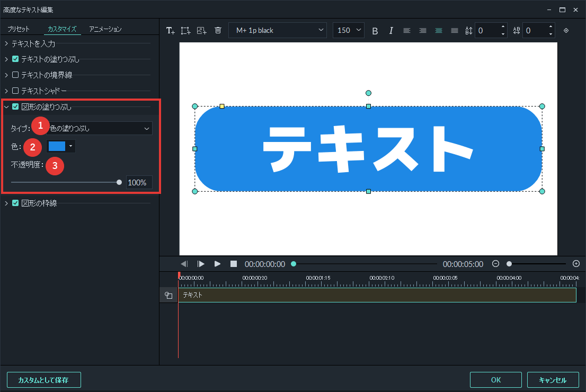Uncheck 図形の枠線 checkbox
Image resolution: width=586 pixels, height=392 pixels.
coord(15,203)
